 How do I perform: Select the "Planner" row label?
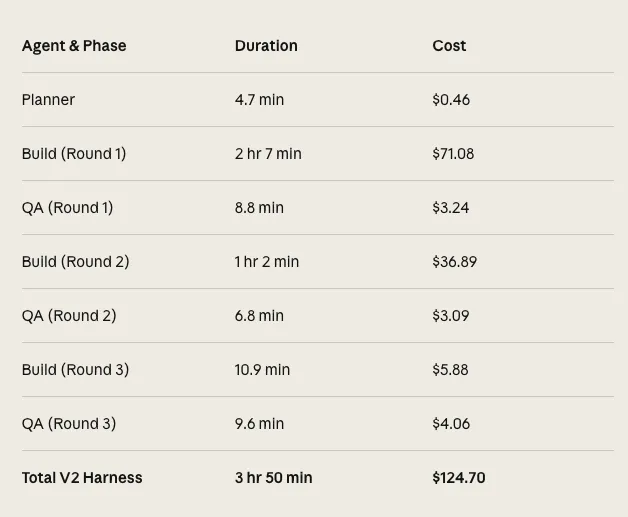(48, 100)
